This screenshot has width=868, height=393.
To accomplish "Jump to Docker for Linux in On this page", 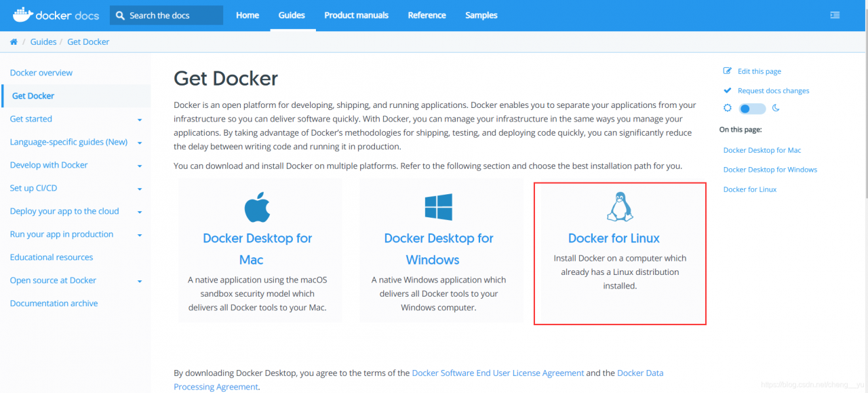I will tap(750, 189).
